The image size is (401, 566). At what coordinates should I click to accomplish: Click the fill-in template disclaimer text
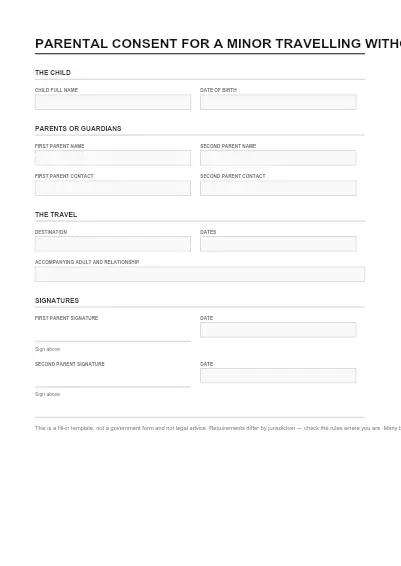[218, 428]
